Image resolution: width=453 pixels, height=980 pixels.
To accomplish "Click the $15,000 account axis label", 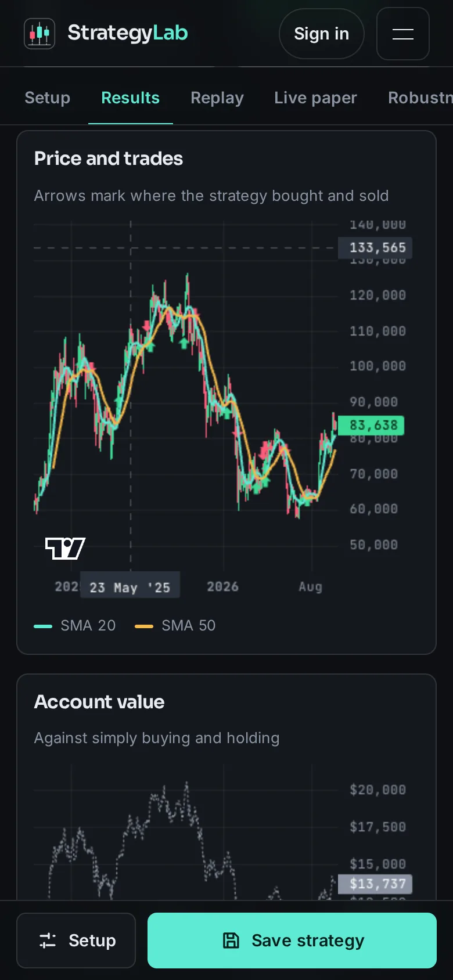I will tap(378, 864).
